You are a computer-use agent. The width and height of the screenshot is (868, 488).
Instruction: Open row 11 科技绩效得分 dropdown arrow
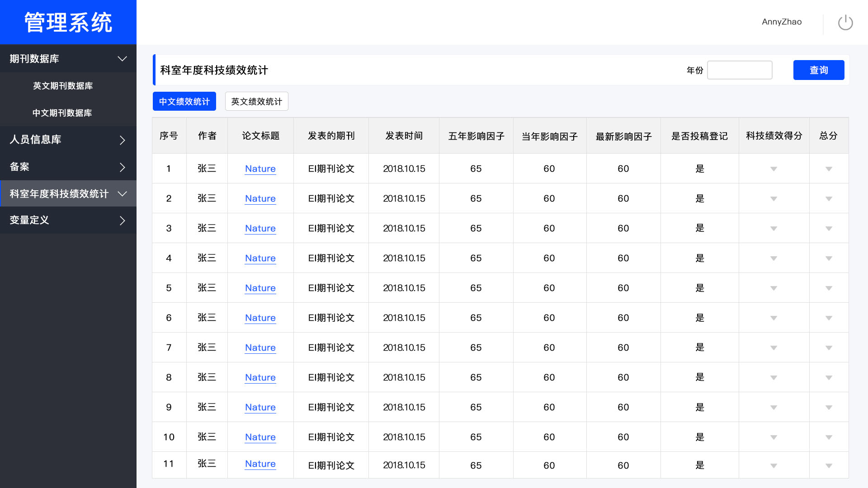point(774,465)
